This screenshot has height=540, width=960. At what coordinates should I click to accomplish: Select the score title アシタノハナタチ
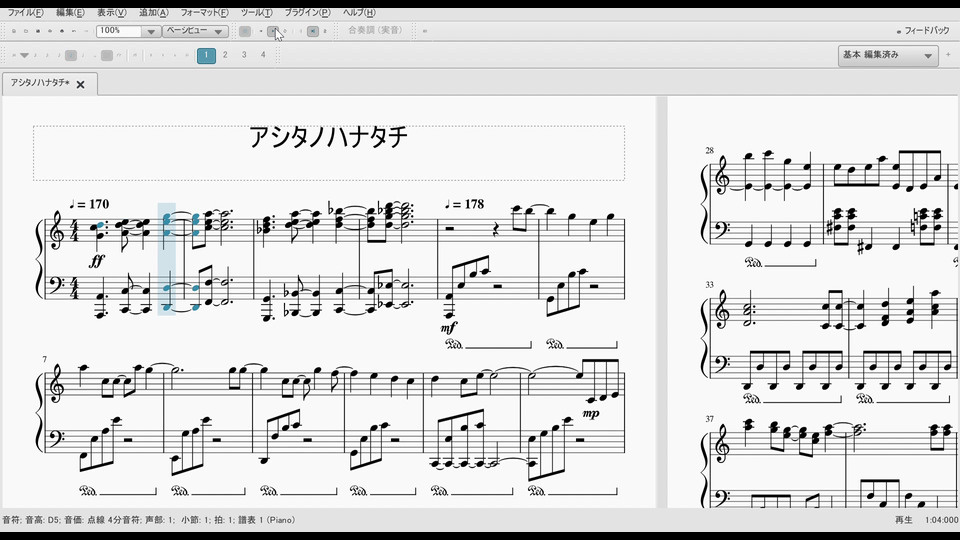(328, 137)
